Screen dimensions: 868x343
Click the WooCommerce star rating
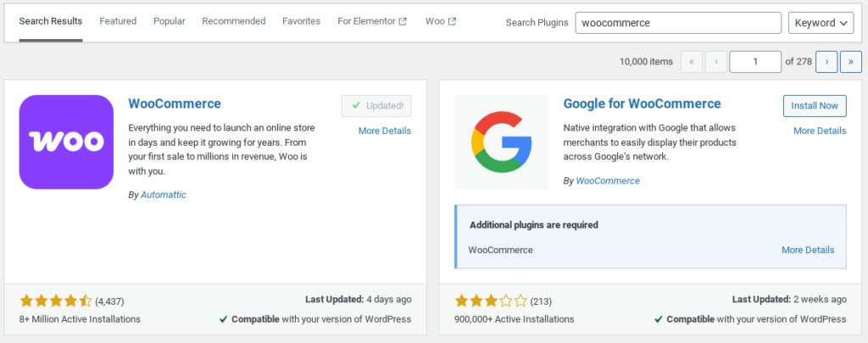tap(56, 302)
